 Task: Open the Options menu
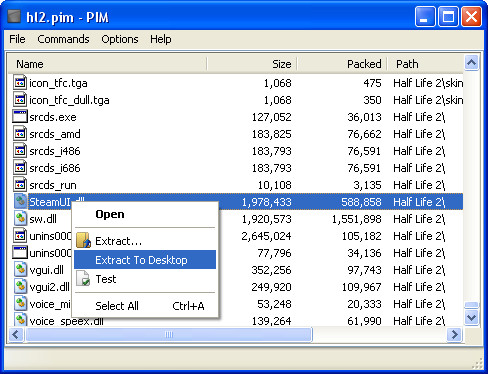click(120, 39)
